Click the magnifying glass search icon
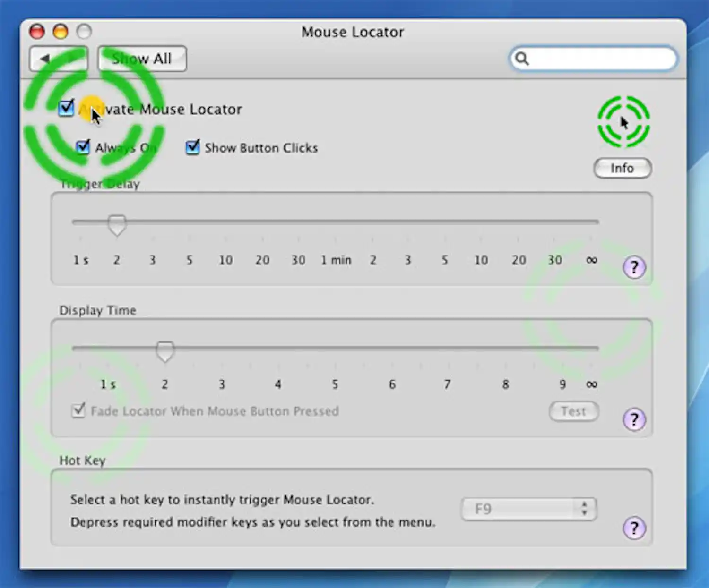Image resolution: width=709 pixels, height=588 pixels. coord(522,59)
